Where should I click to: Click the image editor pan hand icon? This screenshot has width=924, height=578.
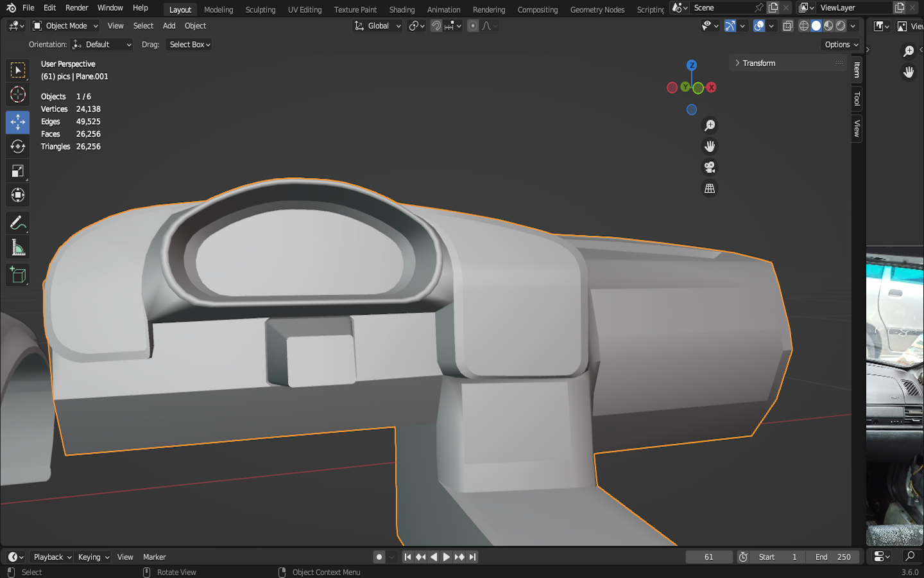909,72
